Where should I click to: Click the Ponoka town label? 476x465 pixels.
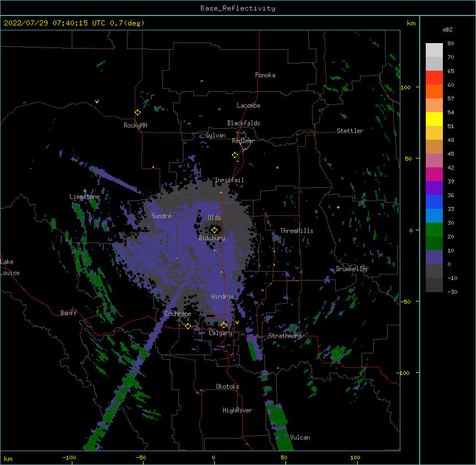(265, 75)
